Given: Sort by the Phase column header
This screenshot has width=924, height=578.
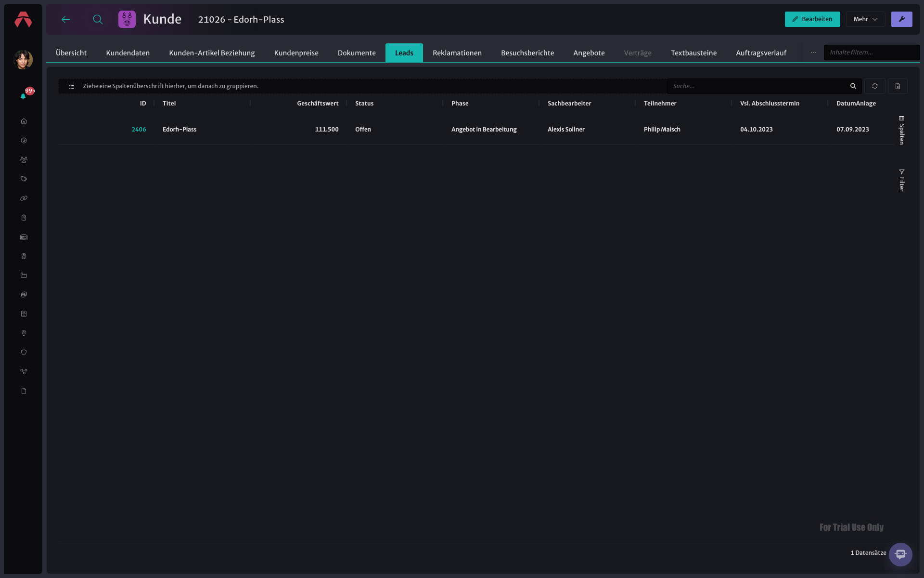Looking at the screenshot, I should [460, 104].
